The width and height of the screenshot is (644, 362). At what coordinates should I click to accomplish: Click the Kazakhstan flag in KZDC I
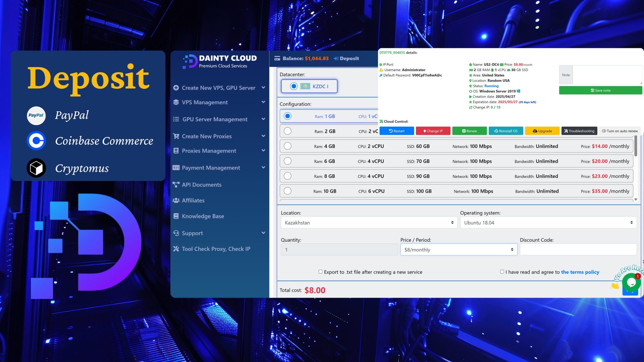pyautogui.click(x=305, y=86)
